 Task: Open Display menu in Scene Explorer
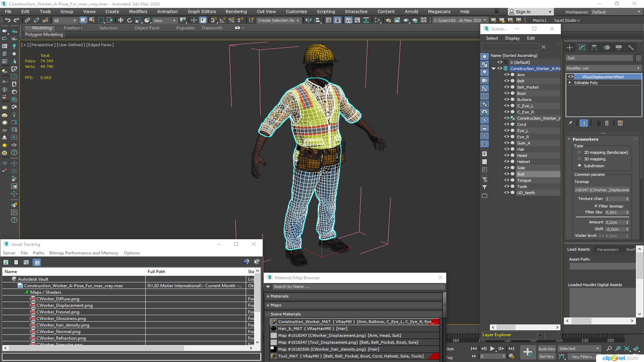[512, 38]
